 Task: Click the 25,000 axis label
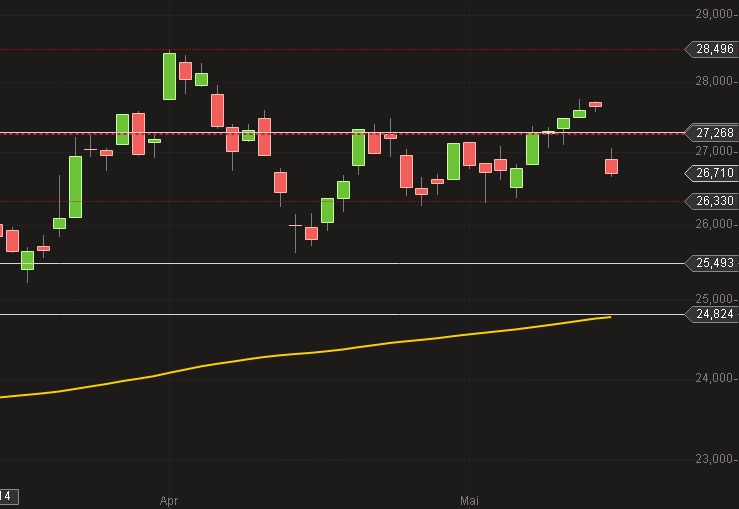(x=714, y=298)
